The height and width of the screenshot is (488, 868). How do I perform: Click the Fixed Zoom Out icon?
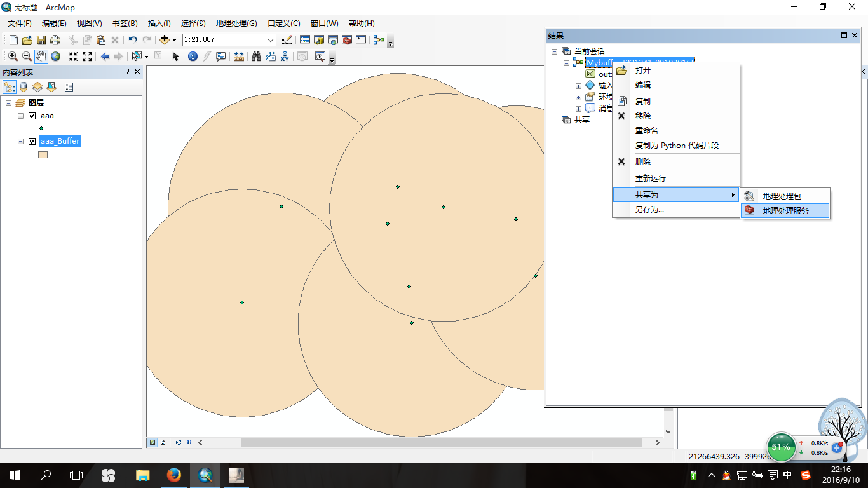[87, 57]
